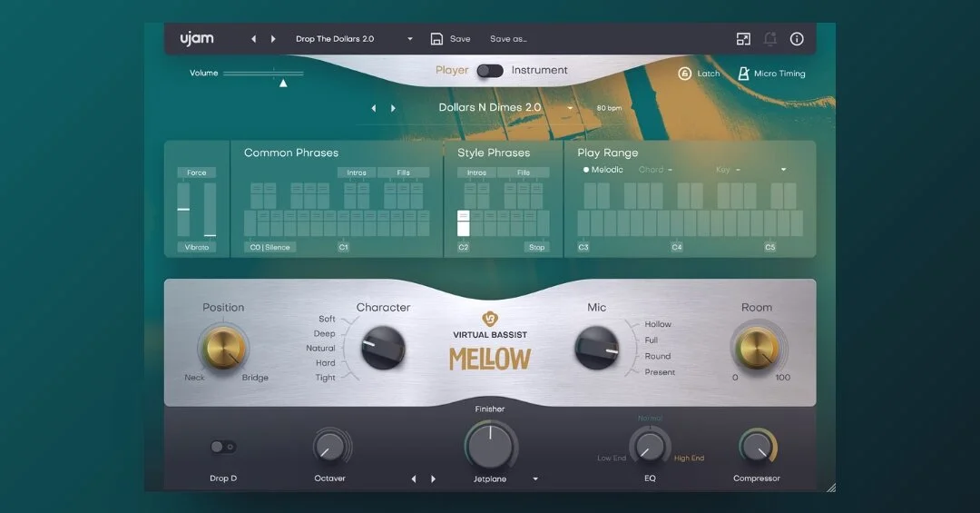Click the EQ knob

(x=650, y=447)
